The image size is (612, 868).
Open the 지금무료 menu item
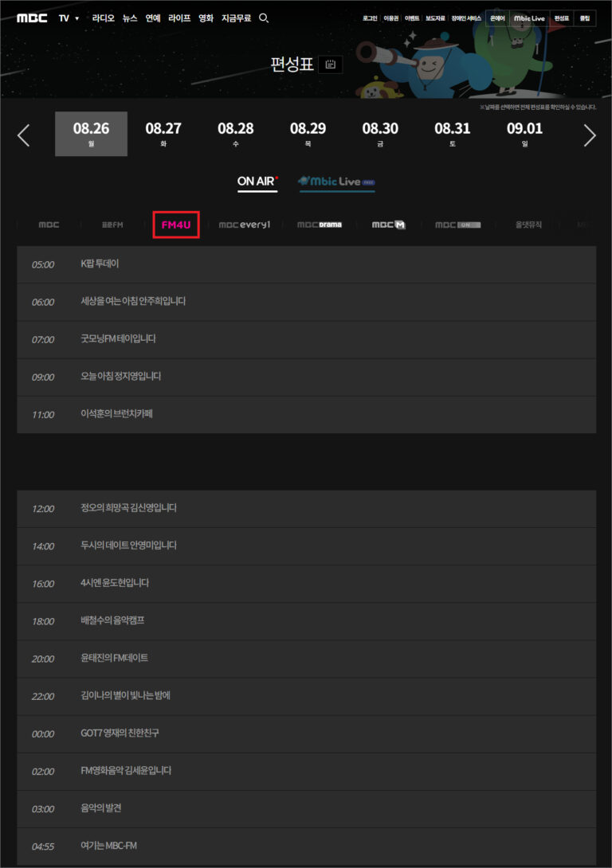tap(236, 18)
